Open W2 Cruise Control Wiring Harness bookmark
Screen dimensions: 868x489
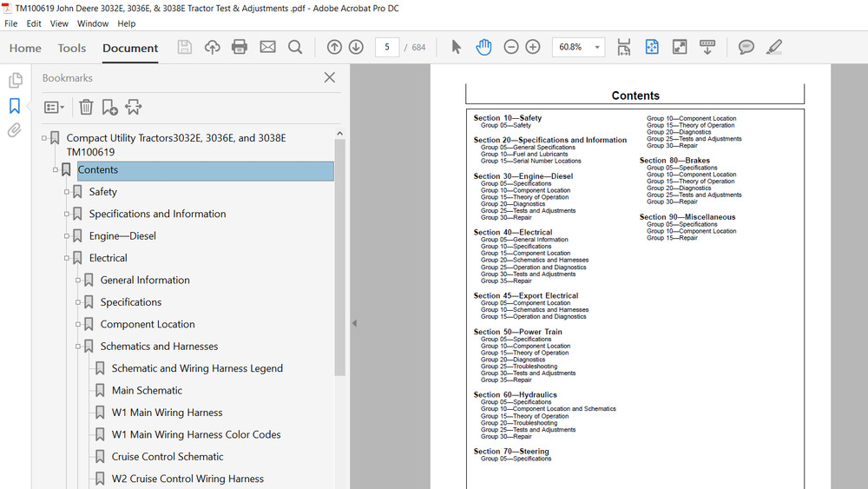point(187,479)
